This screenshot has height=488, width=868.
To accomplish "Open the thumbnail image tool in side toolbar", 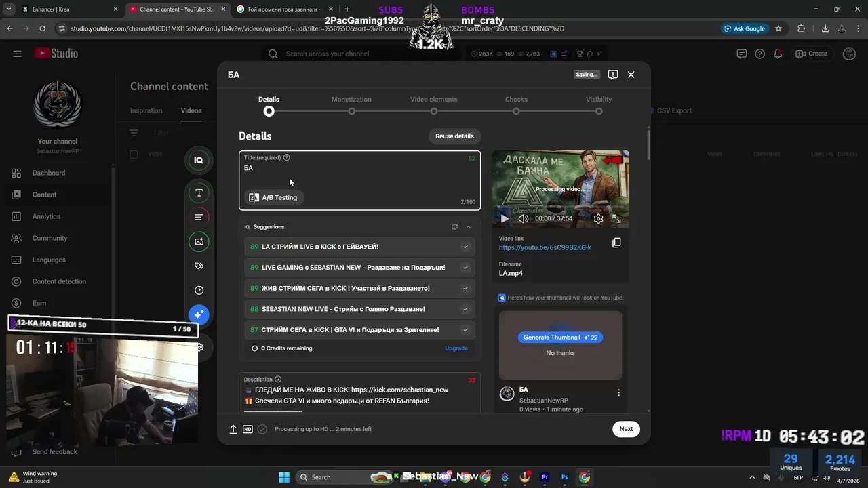I will (199, 241).
